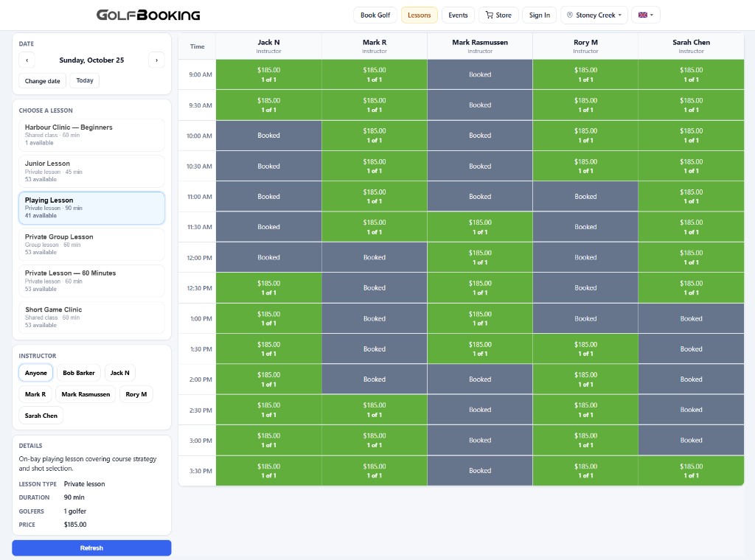This screenshot has width=755, height=560.
Task: Click the 9:00 AM time label
Action: [201, 74]
